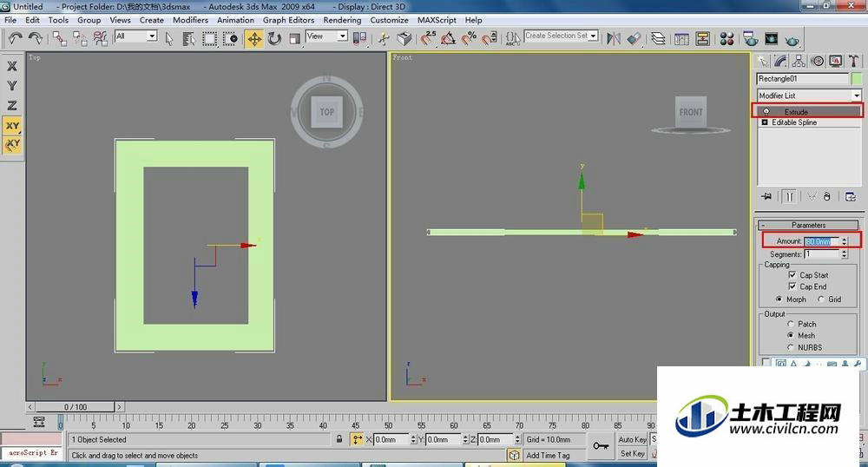Toggle the Angle Snap icon
Viewport: 868px width, 467px height.
(x=448, y=38)
